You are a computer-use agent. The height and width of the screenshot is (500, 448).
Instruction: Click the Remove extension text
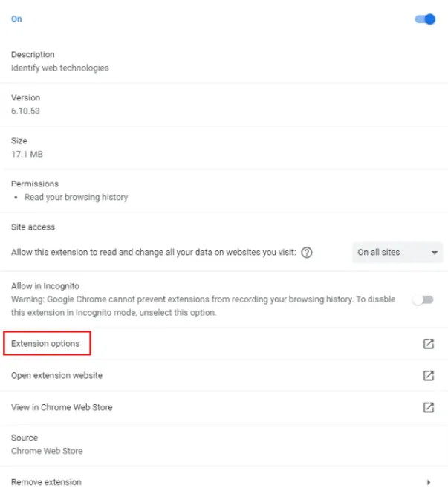point(46,482)
